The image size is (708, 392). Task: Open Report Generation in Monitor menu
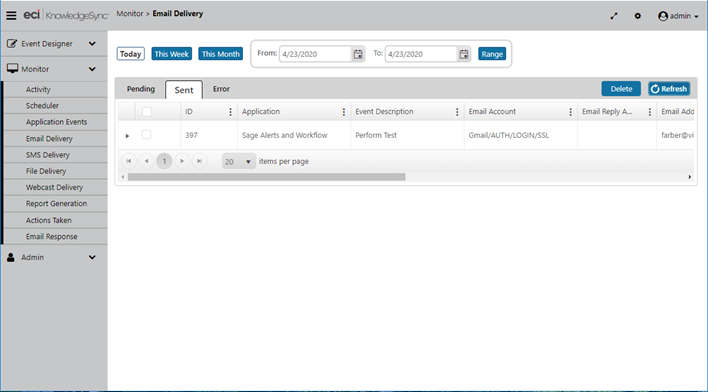(56, 204)
